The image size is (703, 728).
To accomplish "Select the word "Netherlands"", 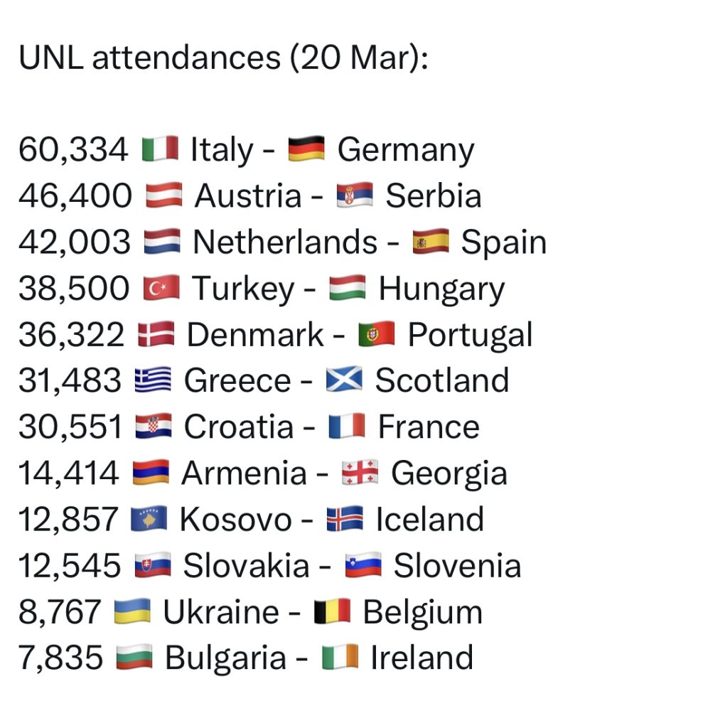I will [285, 242].
